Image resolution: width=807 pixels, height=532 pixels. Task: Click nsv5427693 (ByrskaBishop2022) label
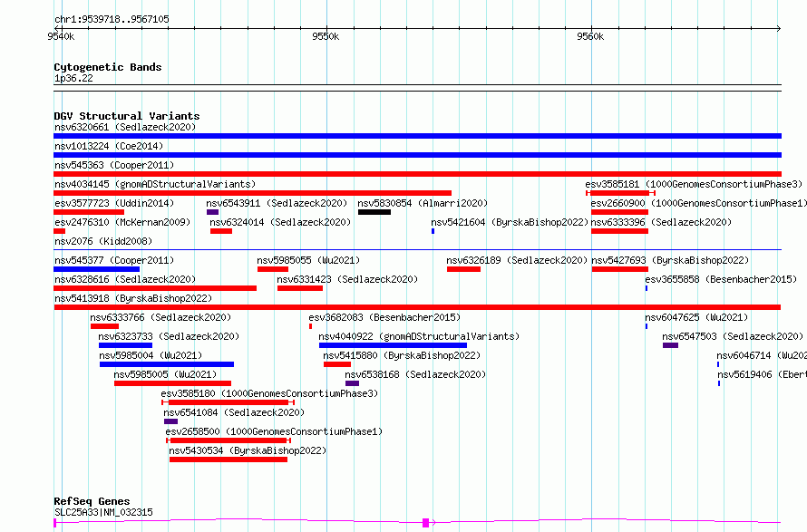coord(670,260)
